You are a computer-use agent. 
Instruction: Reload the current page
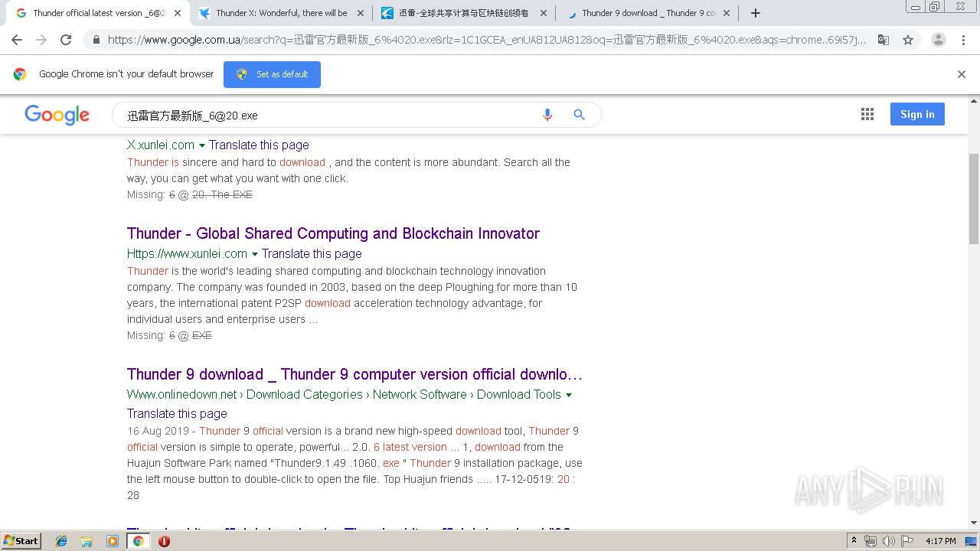(66, 40)
